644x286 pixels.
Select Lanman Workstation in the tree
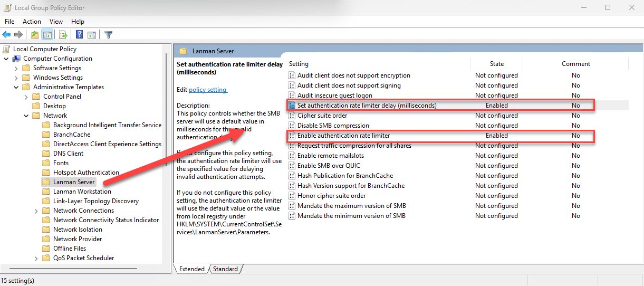tap(82, 192)
